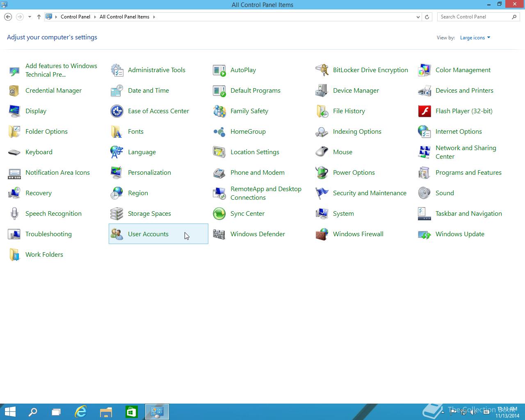Open the View by Large icons dropdown
525x420 pixels.
coord(475,38)
